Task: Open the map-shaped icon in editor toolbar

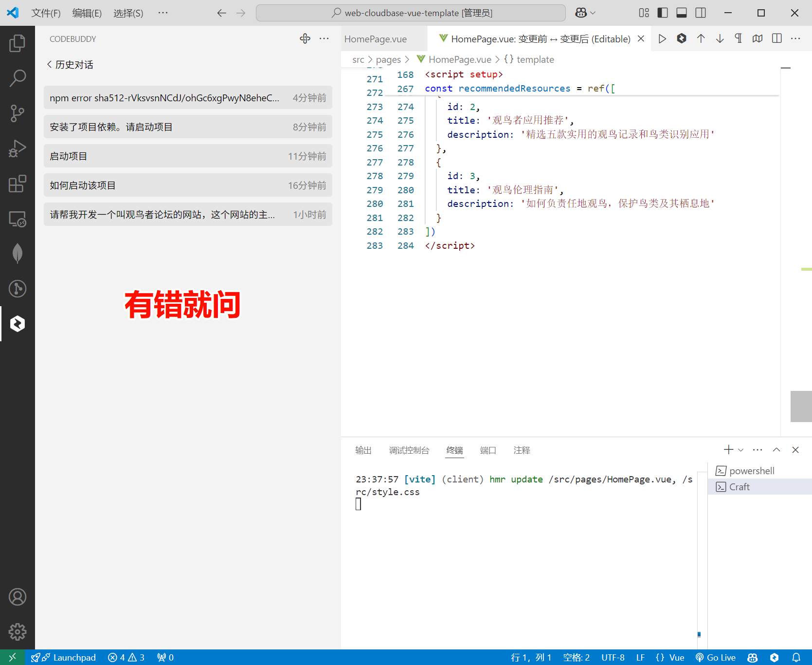Action: pyautogui.click(x=758, y=38)
